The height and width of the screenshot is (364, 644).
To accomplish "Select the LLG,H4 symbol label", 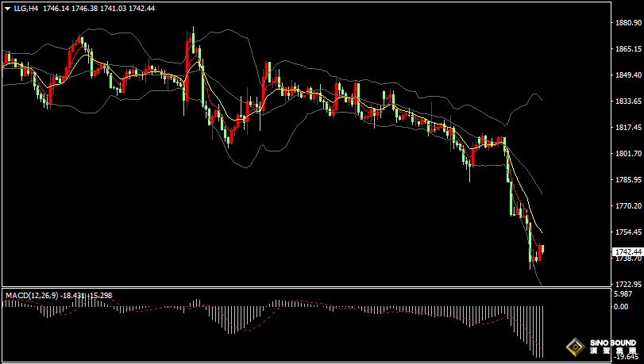I will click(26, 8).
